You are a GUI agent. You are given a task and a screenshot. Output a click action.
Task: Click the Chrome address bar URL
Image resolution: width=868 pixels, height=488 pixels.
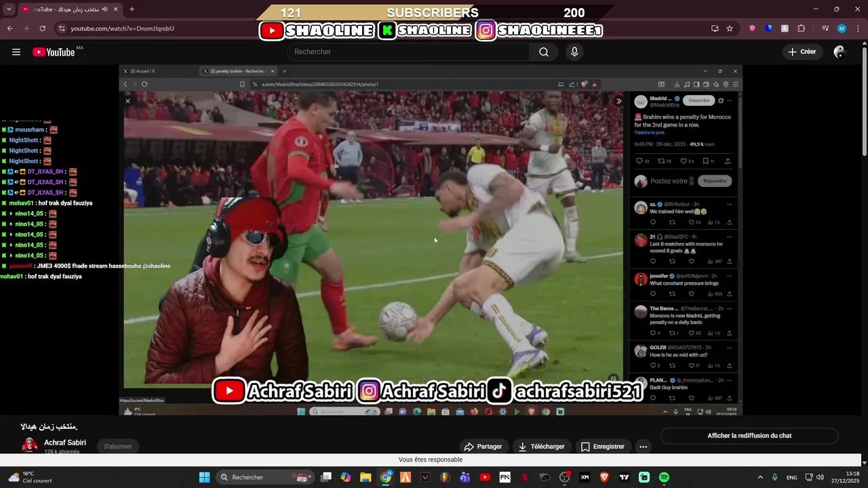(122, 28)
